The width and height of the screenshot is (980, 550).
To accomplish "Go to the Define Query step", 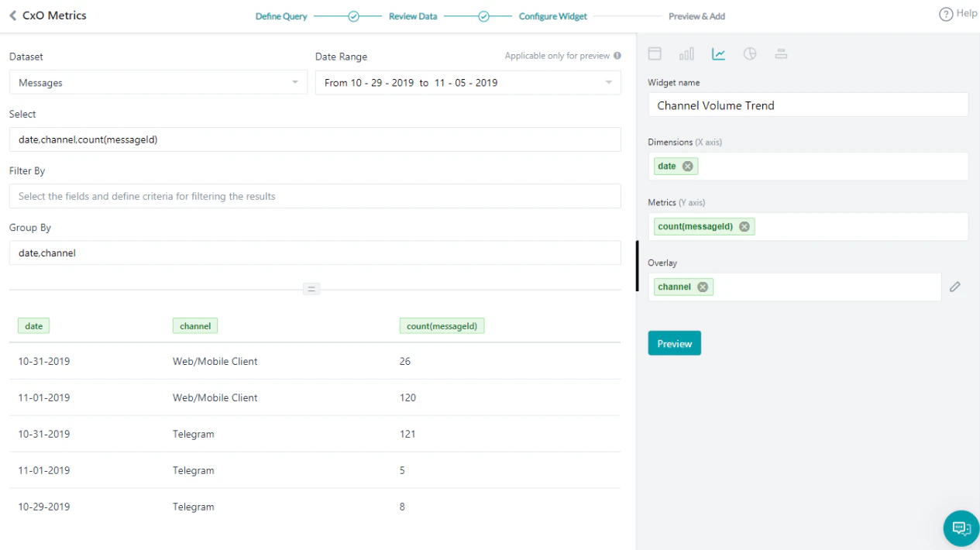I will click(281, 16).
